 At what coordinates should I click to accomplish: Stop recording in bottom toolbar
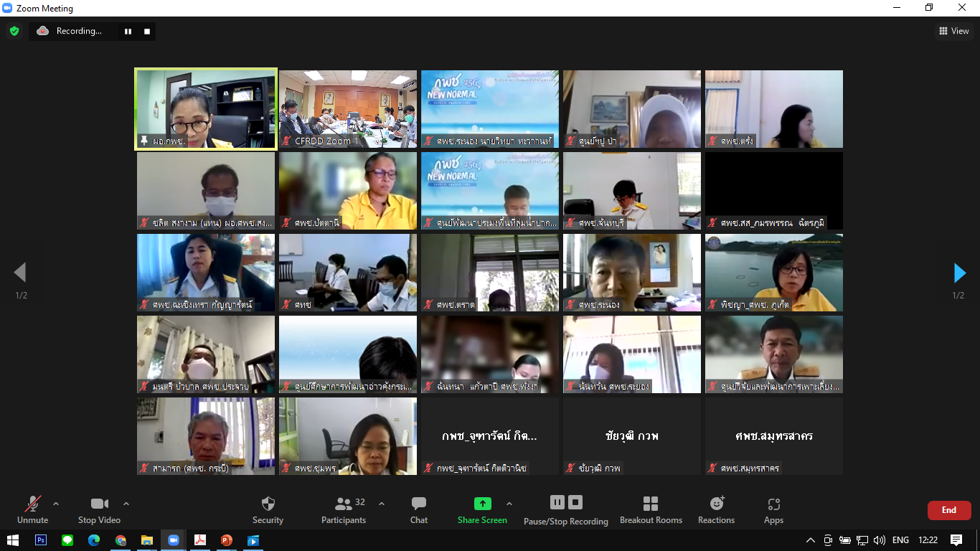pos(575,502)
